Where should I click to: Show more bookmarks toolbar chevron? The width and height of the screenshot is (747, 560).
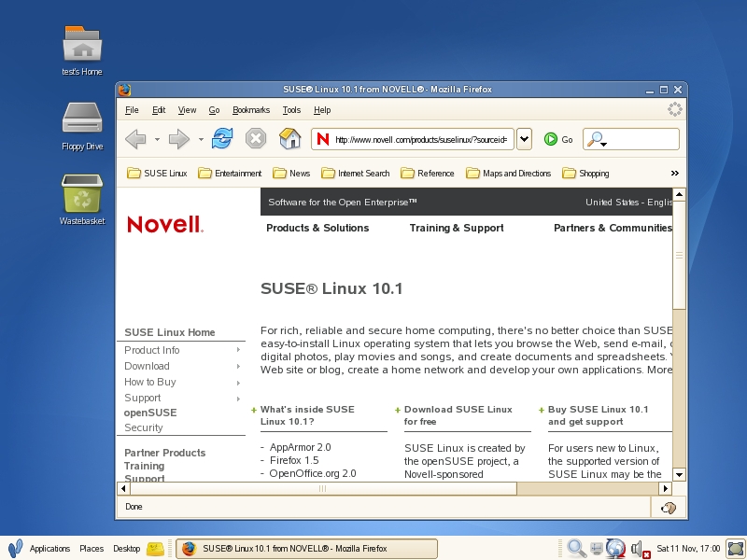(675, 173)
